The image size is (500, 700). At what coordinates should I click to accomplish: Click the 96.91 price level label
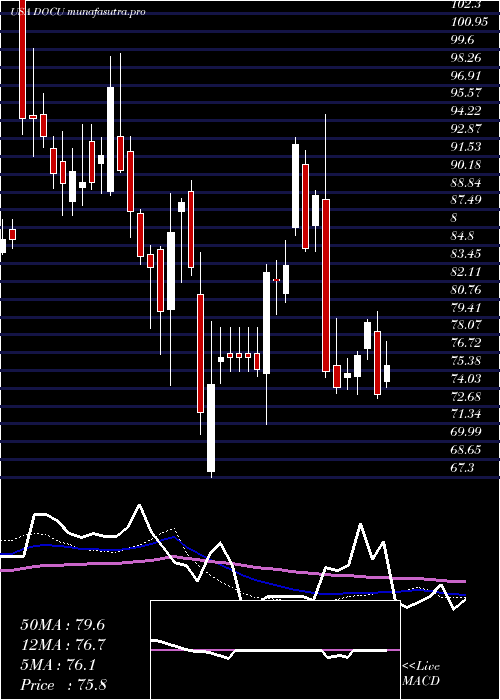click(466, 75)
